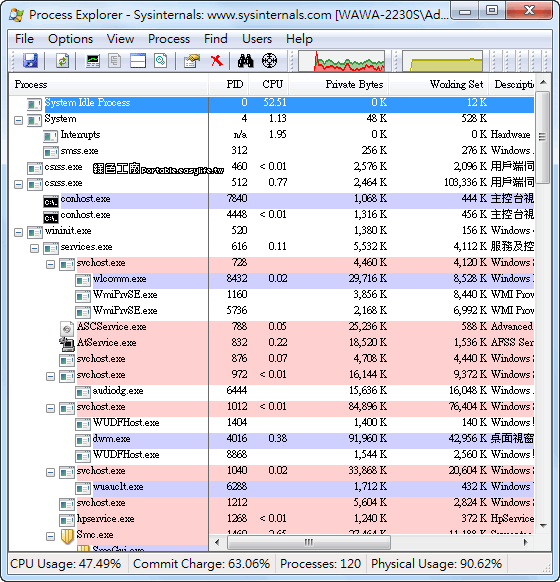Click the AtService.exe process icon
The height and width of the screenshot is (582, 560).
[67, 344]
